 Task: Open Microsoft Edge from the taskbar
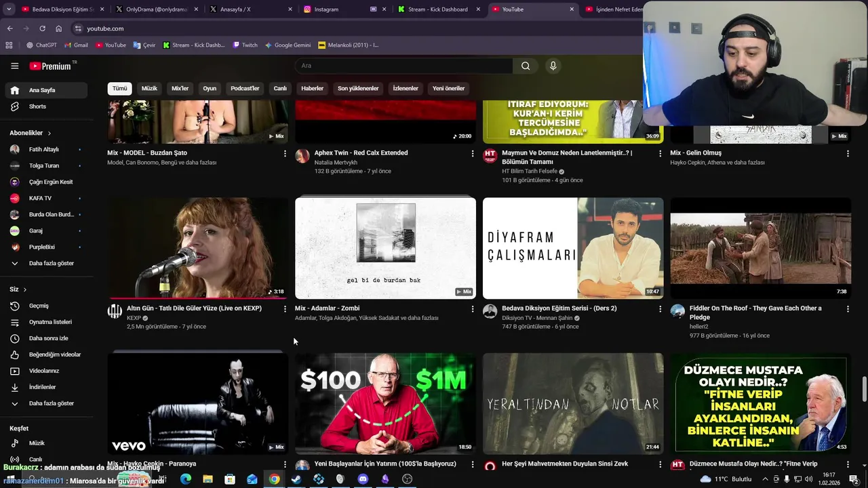point(186,479)
